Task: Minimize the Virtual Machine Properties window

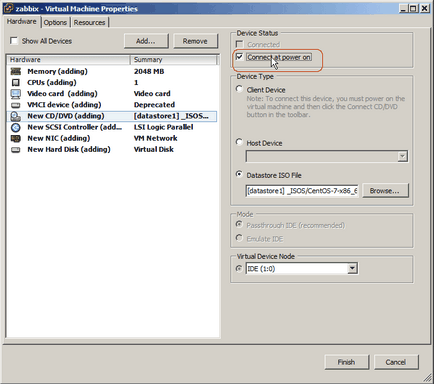Action: pyautogui.click(x=404, y=8)
